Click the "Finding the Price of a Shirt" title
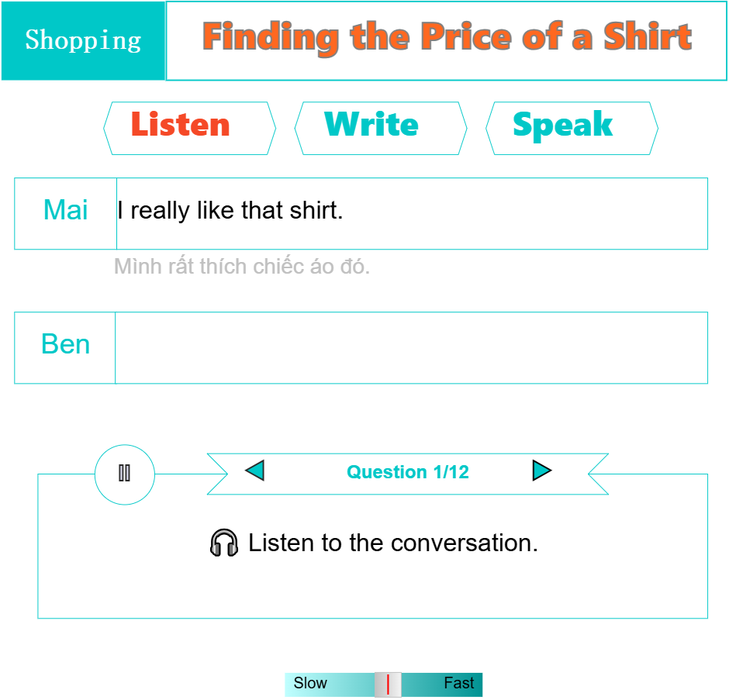The width and height of the screenshot is (729, 700). click(x=447, y=38)
